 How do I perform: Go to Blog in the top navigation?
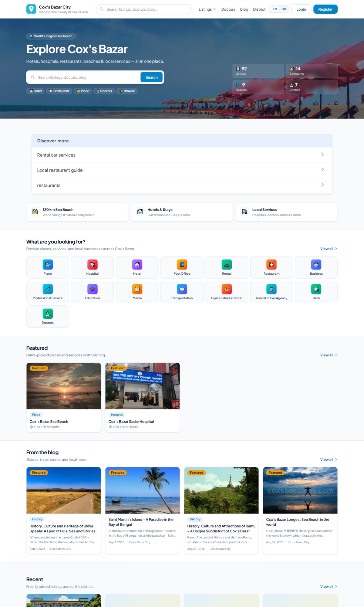pyautogui.click(x=244, y=9)
